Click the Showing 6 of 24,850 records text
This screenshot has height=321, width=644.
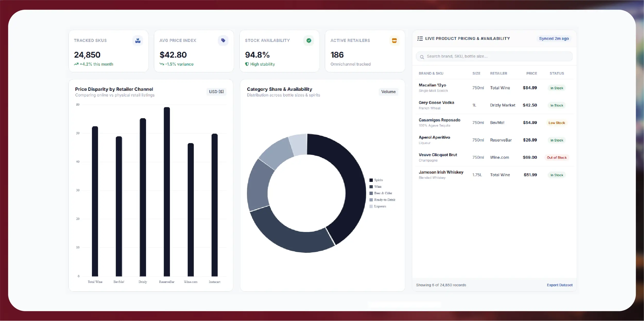click(441, 285)
